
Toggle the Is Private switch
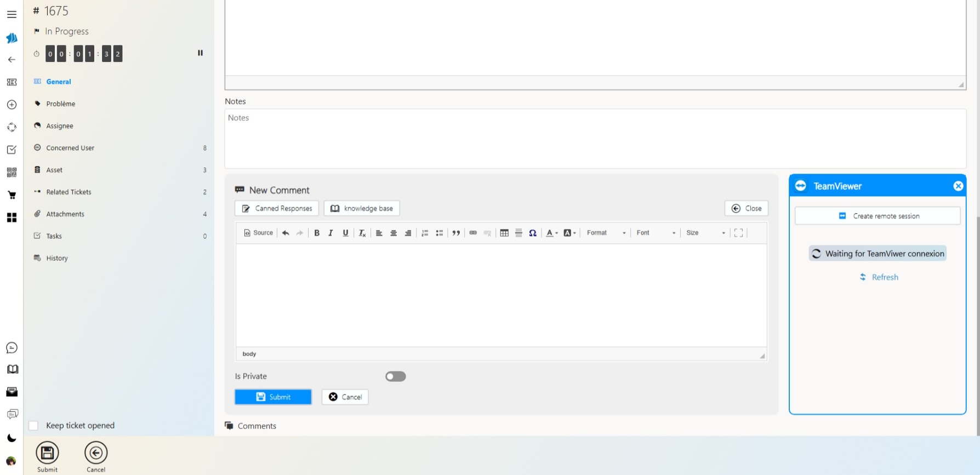tap(395, 376)
